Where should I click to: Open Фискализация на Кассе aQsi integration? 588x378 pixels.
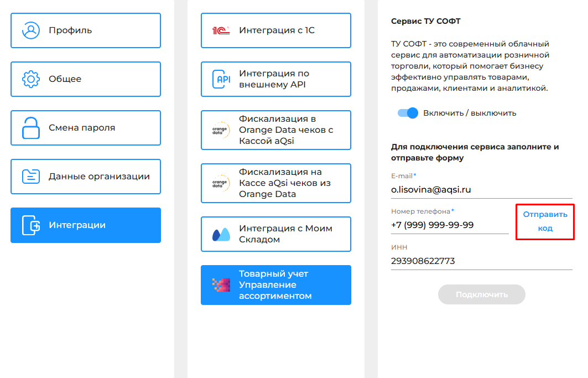click(x=285, y=183)
